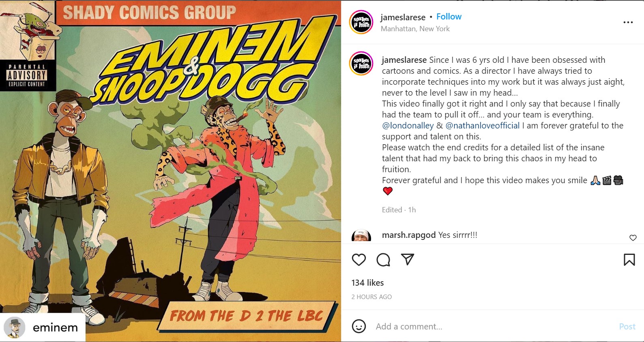Open the jameslarese username in header

[x=403, y=17]
